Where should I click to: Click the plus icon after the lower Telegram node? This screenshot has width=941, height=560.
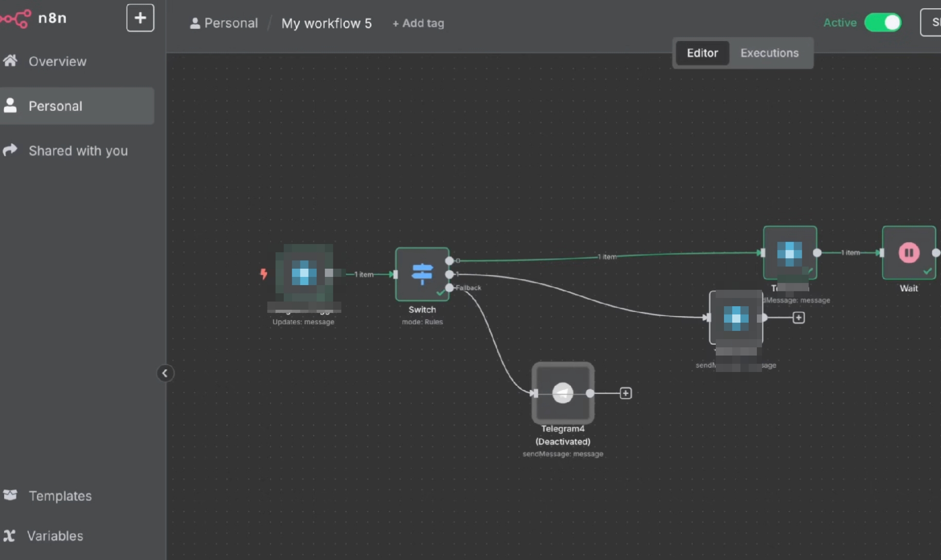click(x=799, y=318)
